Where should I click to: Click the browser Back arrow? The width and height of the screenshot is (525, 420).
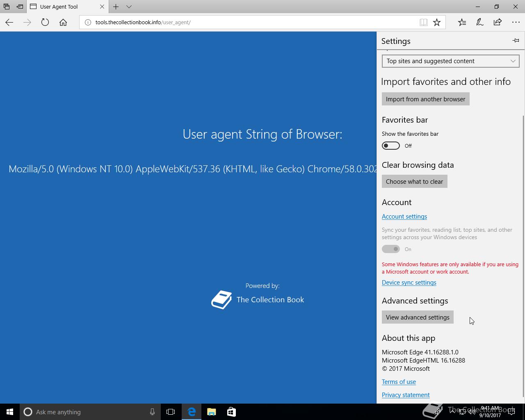tap(9, 22)
